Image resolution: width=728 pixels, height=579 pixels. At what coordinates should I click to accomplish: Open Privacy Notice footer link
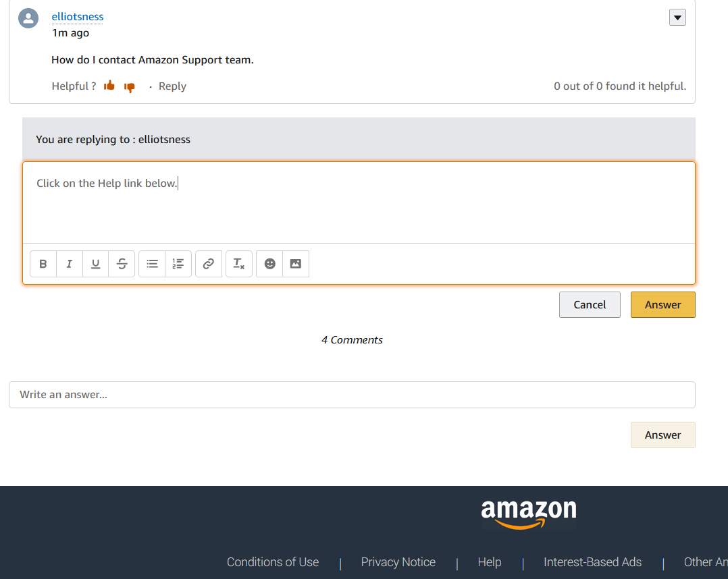click(398, 562)
